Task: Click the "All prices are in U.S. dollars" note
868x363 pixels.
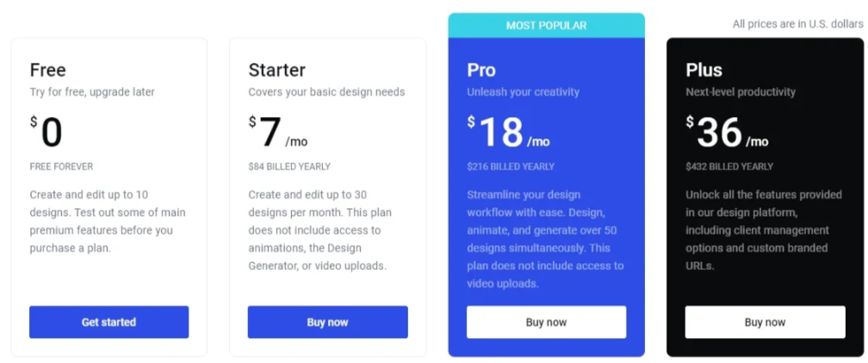Action: [797, 24]
